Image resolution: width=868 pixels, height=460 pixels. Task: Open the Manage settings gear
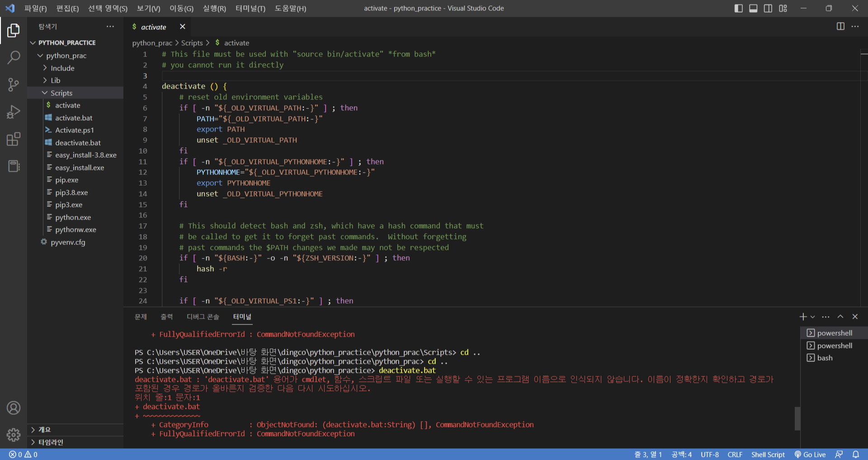pyautogui.click(x=14, y=435)
